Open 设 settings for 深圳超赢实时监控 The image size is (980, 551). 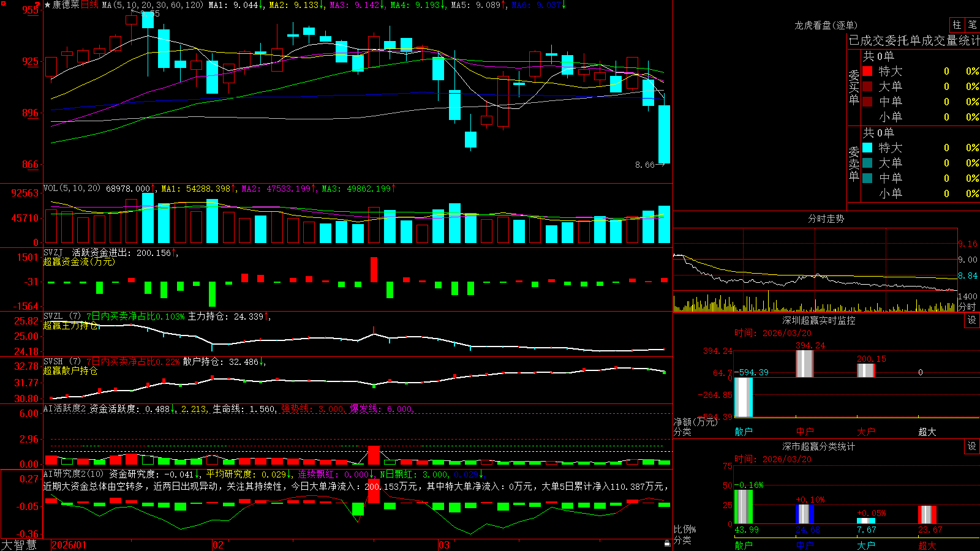click(972, 320)
